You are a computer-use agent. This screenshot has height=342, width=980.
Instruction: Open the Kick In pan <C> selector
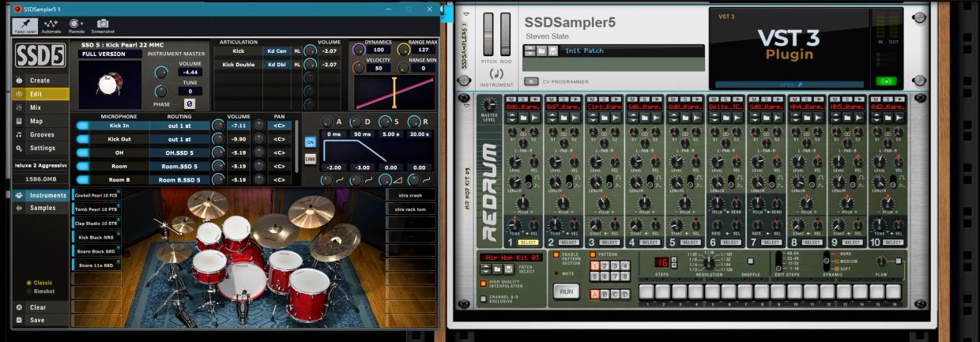(x=278, y=126)
